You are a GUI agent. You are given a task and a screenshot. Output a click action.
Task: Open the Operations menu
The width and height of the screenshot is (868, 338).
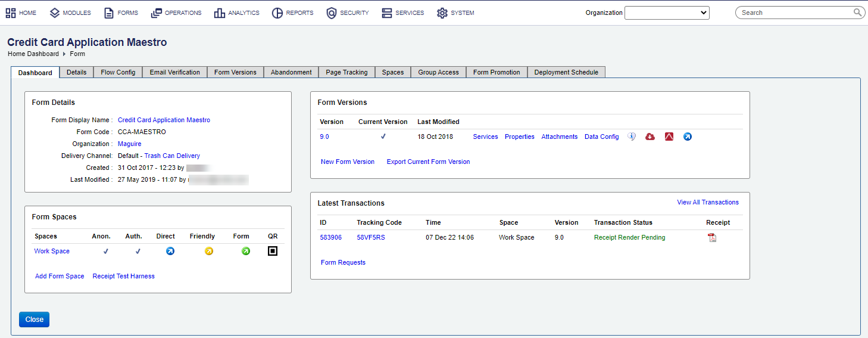[x=176, y=13]
